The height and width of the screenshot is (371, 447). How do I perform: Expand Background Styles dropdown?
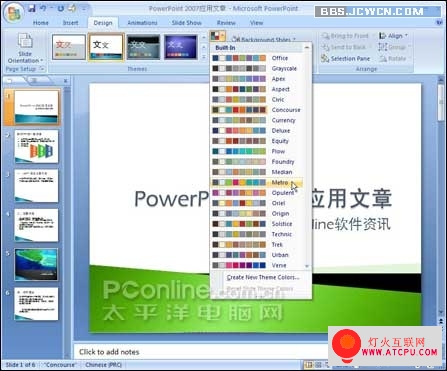click(x=264, y=39)
